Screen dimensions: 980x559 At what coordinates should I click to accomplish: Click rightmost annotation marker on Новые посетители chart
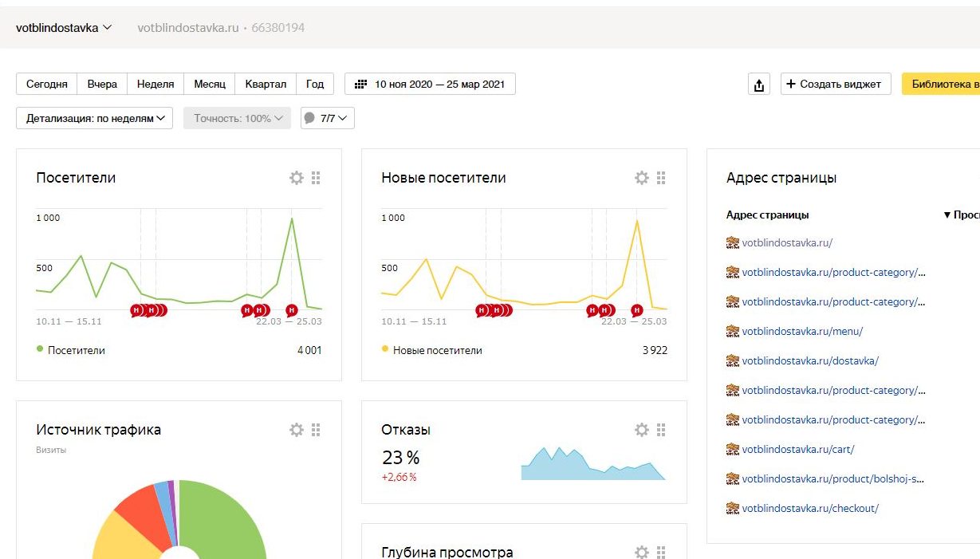637,310
